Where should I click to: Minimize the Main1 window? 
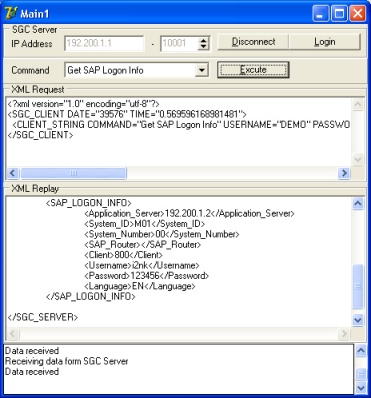(x=320, y=14)
